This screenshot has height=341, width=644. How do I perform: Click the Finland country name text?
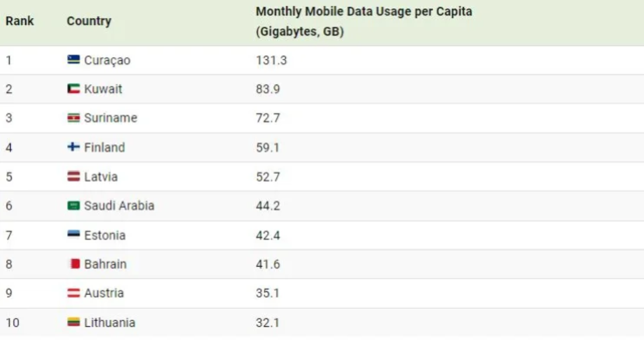[x=104, y=148]
